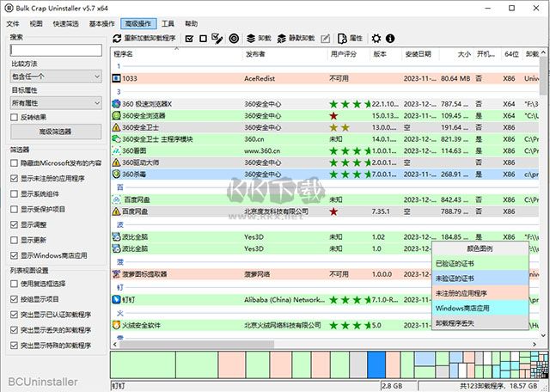550x392 pixels.
Task: Toggle the 隐藏由Microsoft发布的内容 checkbox
Action: 15,162
